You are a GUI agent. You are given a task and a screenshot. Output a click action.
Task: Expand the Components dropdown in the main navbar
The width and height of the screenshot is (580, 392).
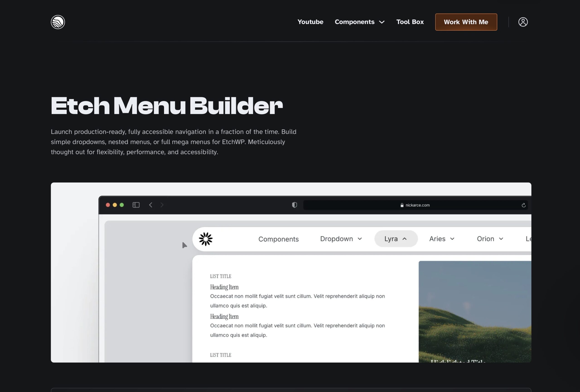click(360, 22)
